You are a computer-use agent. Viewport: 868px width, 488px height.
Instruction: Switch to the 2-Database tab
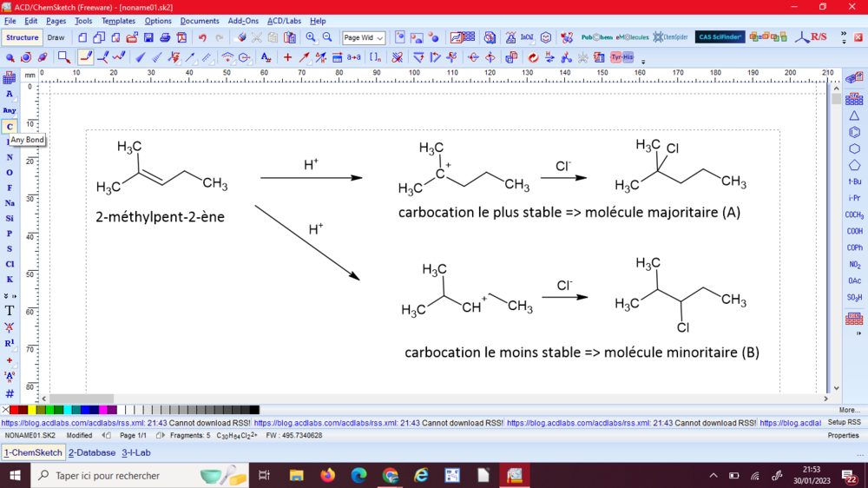coord(92,452)
